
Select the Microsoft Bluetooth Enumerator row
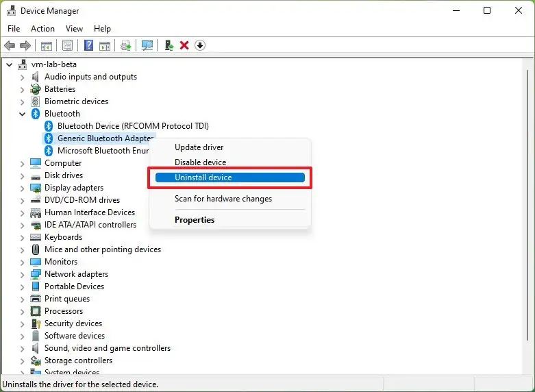tap(97, 151)
